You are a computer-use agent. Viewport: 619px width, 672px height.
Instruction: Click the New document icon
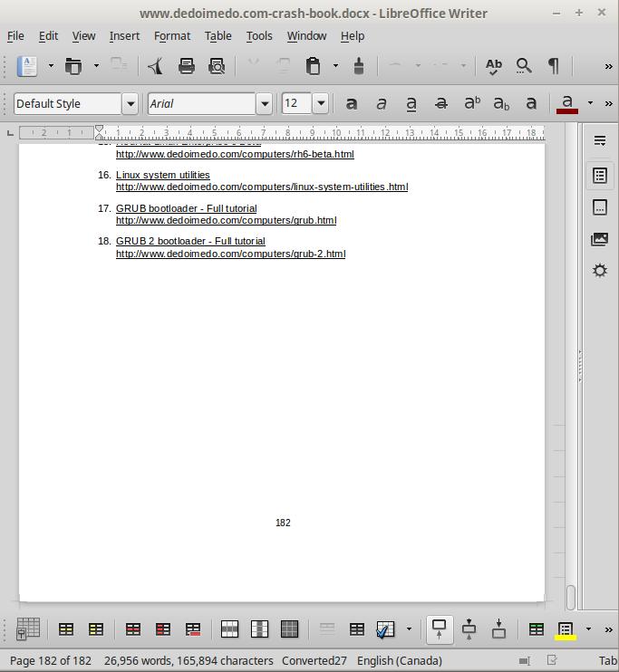pyautogui.click(x=27, y=66)
